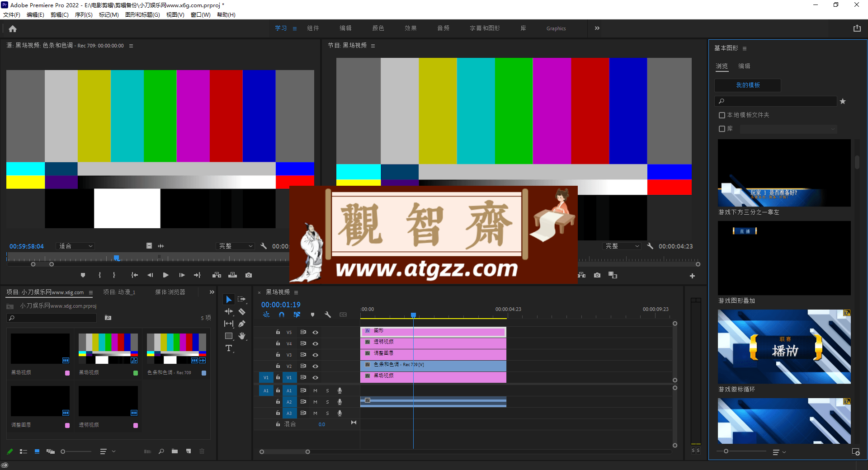Adjust project thumbnail size slider
This screenshot has width=868, height=470.
(75, 451)
